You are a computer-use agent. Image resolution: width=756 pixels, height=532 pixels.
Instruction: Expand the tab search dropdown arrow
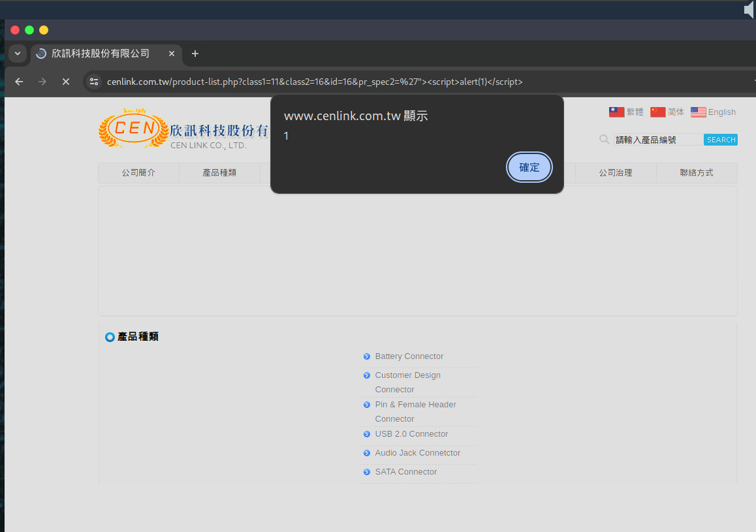(18, 54)
